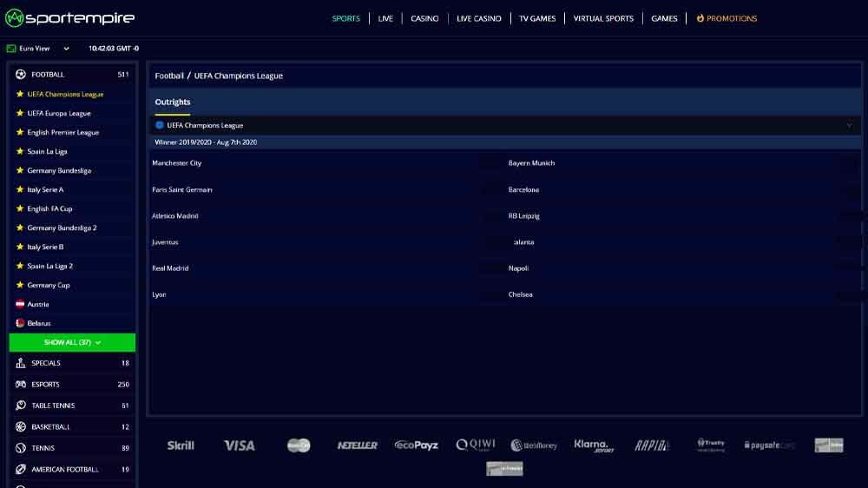Image resolution: width=868 pixels, height=488 pixels.
Task: Click the Belarus flag icon
Action: (20, 324)
